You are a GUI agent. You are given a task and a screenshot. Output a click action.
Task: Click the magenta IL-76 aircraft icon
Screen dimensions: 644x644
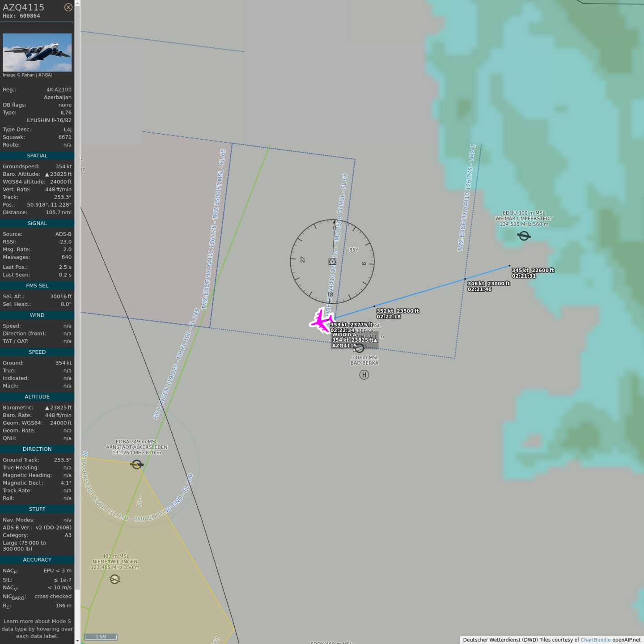pos(321,321)
